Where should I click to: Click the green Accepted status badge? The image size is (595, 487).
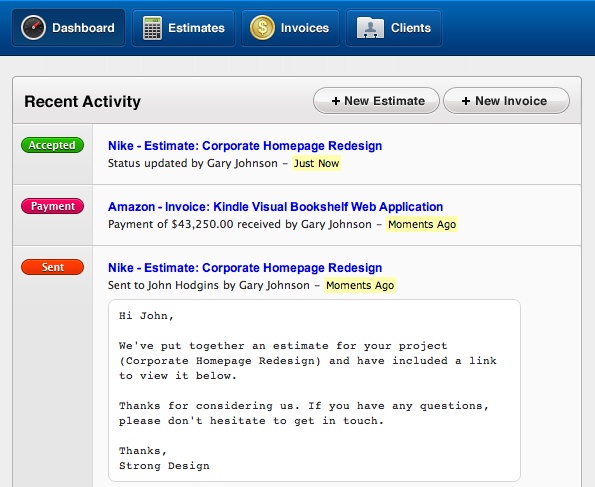(52, 145)
